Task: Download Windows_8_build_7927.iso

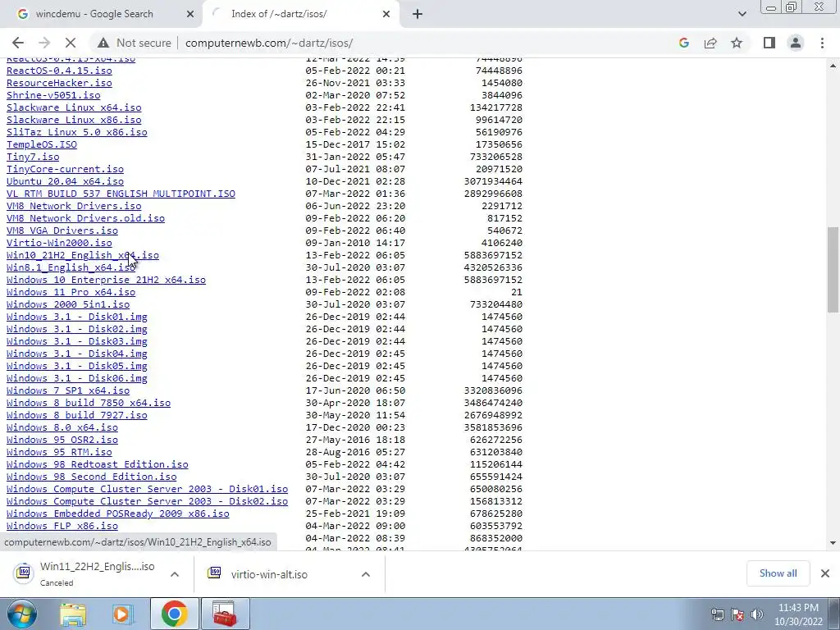Action: click(77, 416)
